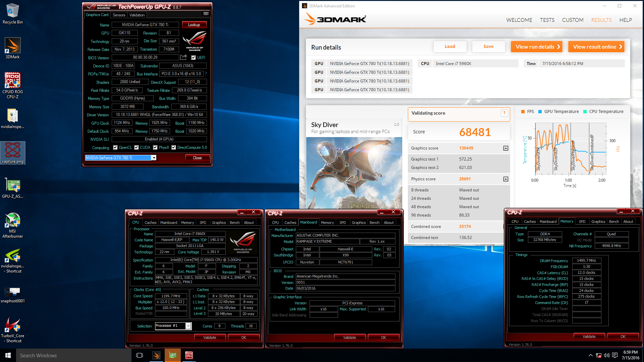Click the ROG CPU-Z taskbar icon

189,355
